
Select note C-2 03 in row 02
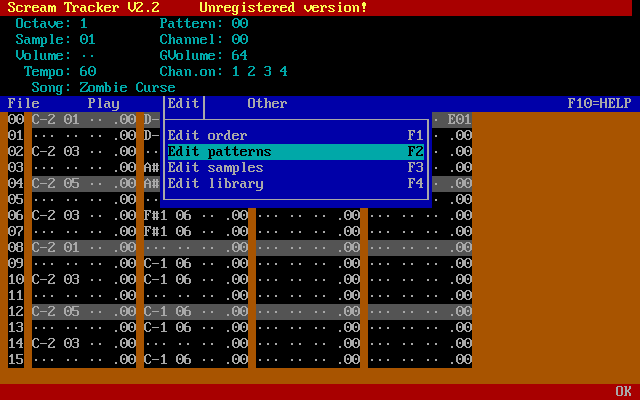pyautogui.click(x=56, y=151)
